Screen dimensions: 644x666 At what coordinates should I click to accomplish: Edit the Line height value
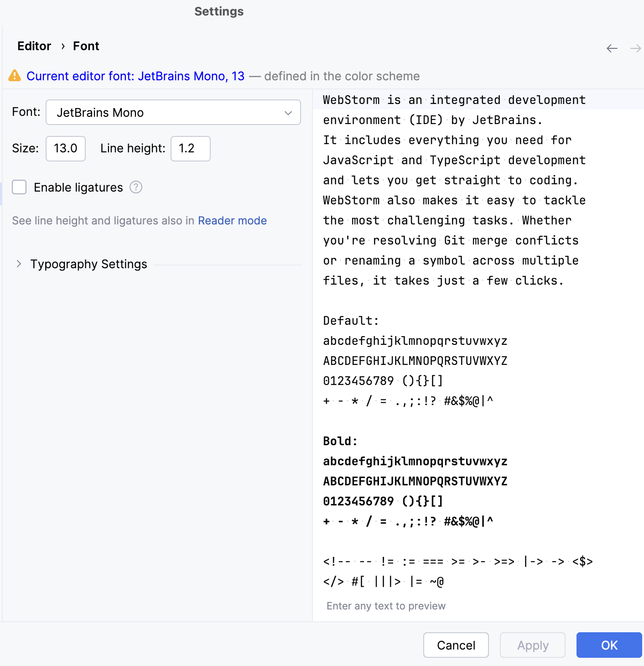click(x=190, y=148)
